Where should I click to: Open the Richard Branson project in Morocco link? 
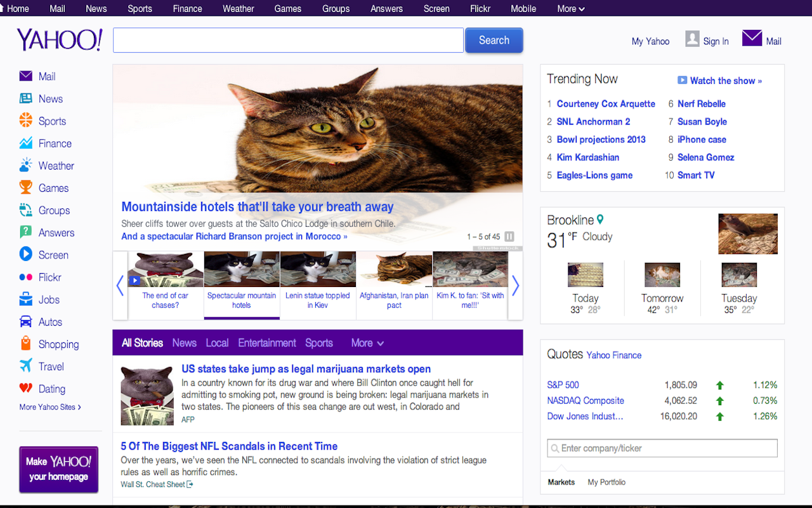click(x=234, y=236)
